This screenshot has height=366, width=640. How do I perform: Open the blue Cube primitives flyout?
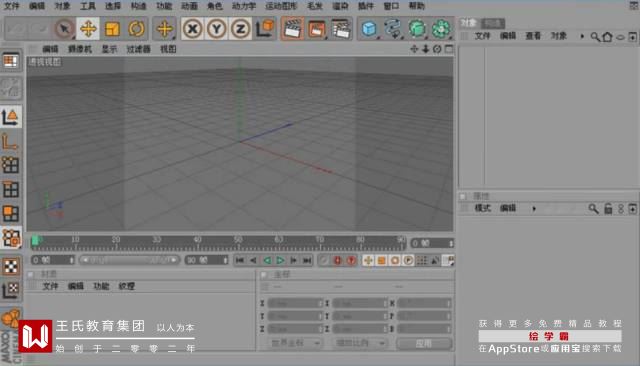tap(370, 29)
